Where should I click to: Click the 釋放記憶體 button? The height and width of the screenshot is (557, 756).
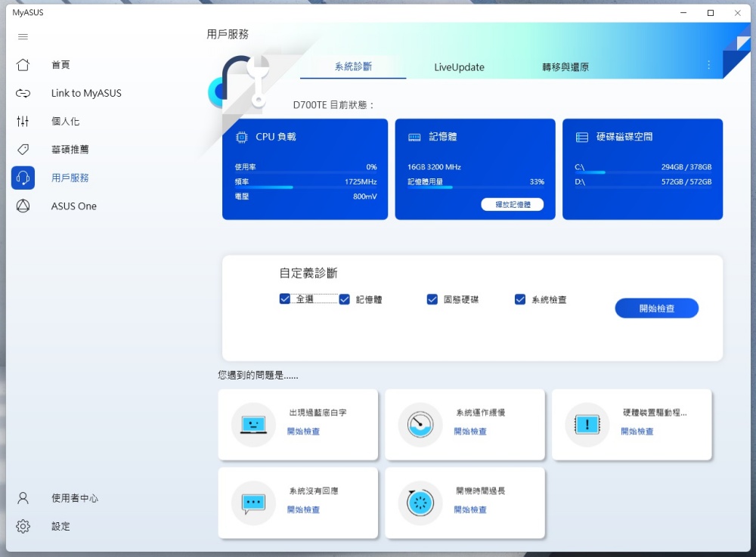[512, 204]
